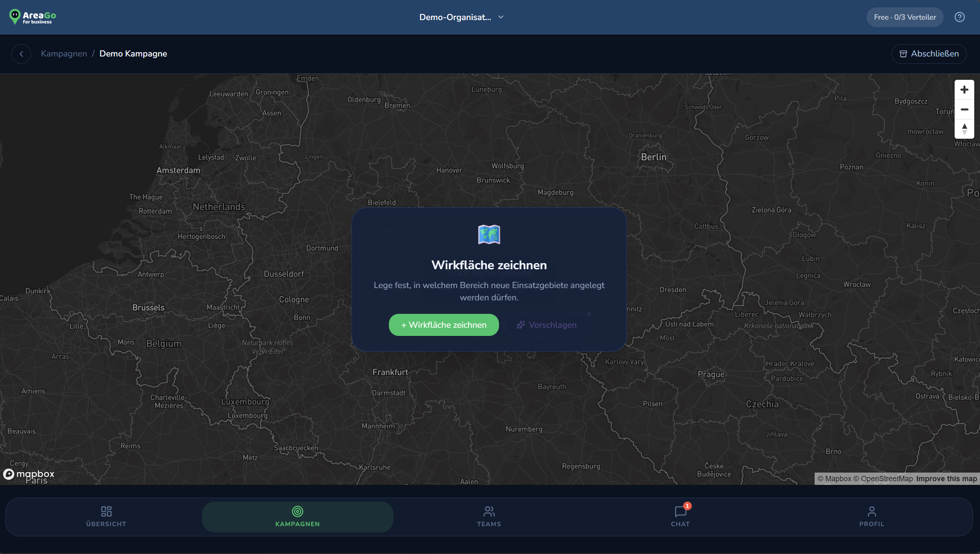Click the Vorschlagen button
This screenshot has height=554, width=980.
[x=546, y=325]
